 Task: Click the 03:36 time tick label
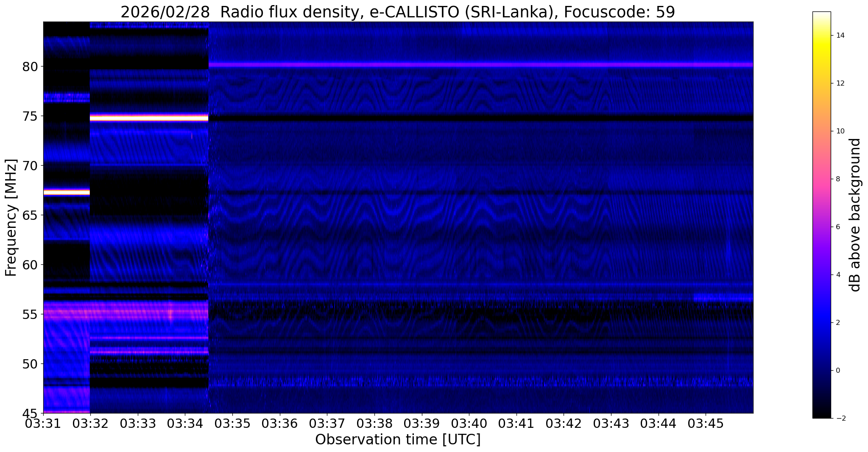click(279, 423)
